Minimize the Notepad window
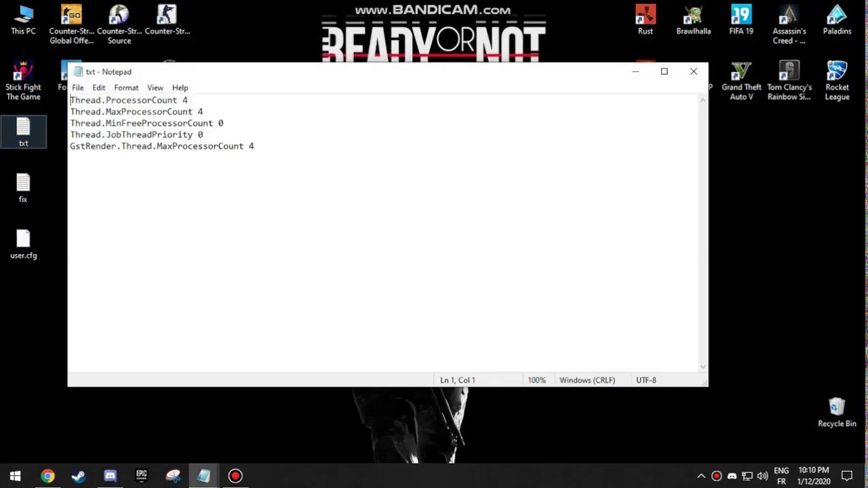 (x=635, y=71)
